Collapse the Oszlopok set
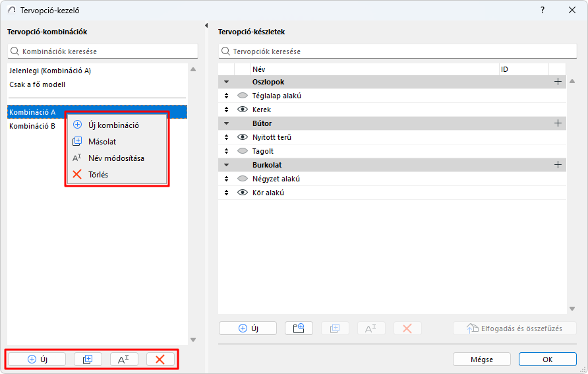This screenshot has width=588, height=374. click(x=226, y=82)
